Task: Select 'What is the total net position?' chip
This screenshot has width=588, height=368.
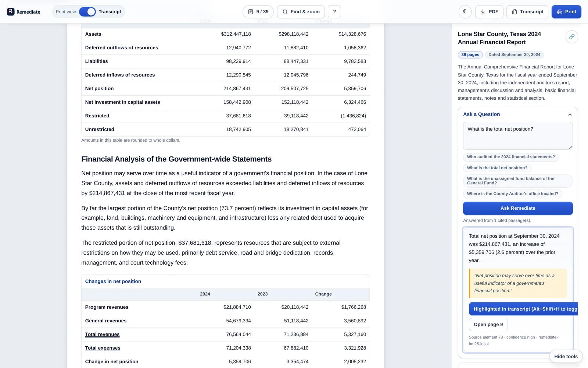Action: point(497,168)
